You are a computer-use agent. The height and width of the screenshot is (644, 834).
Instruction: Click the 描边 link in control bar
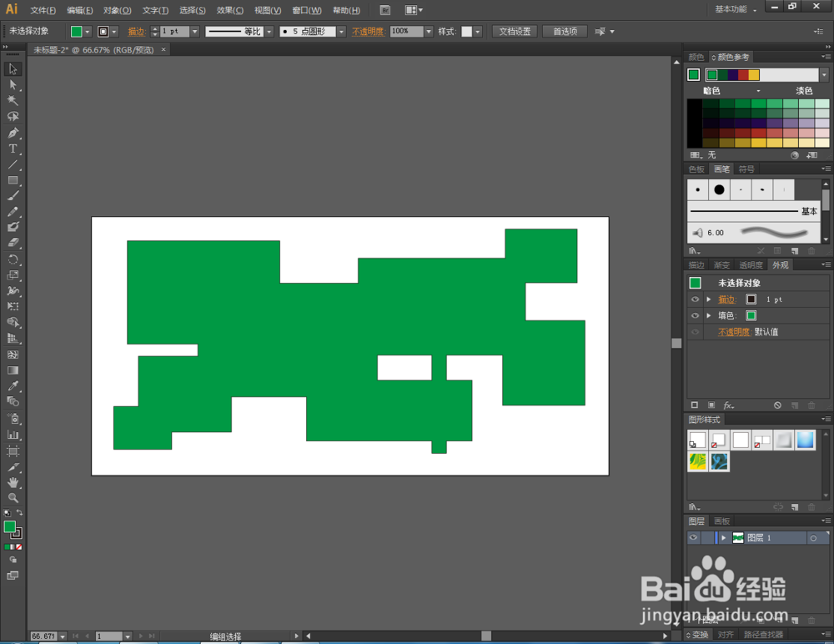coord(136,32)
